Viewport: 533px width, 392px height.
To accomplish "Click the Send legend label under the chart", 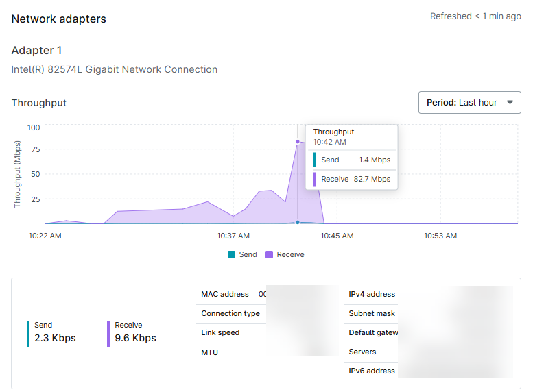I will pyautogui.click(x=248, y=254).
